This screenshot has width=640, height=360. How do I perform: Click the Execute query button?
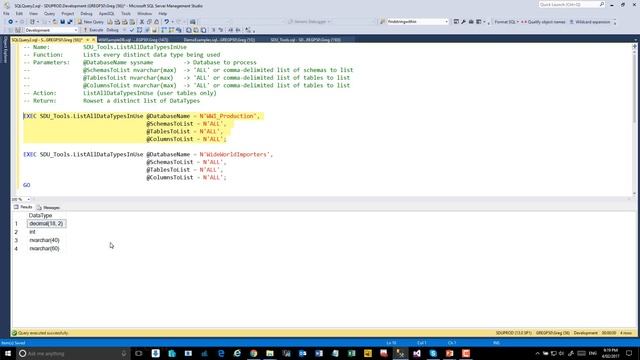tap(93, 30)
